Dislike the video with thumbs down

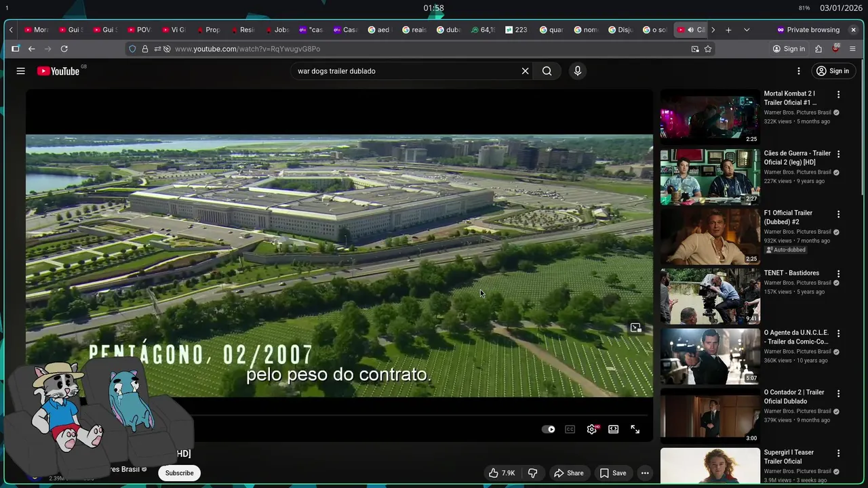(533, 473)
